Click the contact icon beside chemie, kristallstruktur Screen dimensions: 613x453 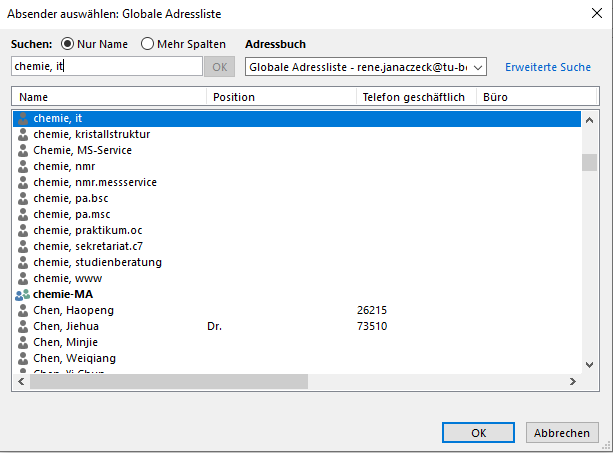coord(23,134)
